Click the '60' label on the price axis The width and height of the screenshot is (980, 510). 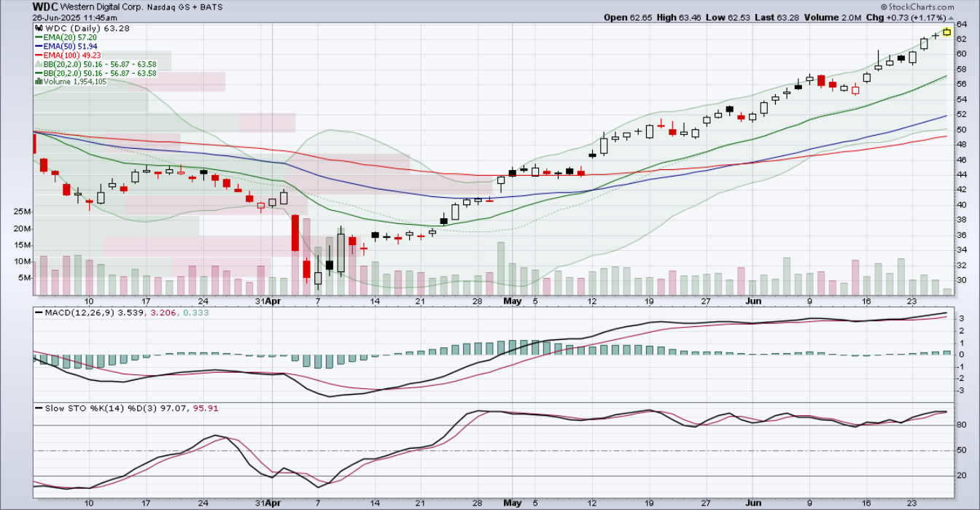pyautogui.click(x=962, y=54)
